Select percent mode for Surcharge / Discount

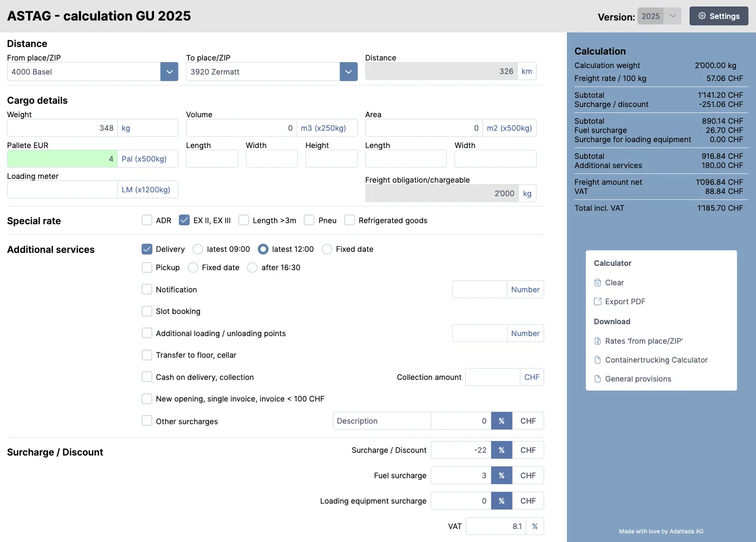[501, 450]
